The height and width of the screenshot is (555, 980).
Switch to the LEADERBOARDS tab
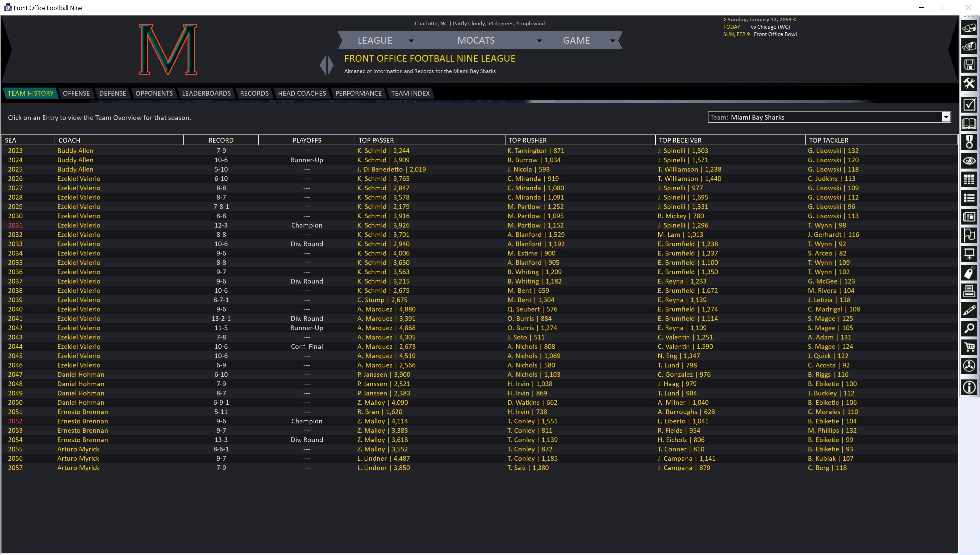[206, 93]
